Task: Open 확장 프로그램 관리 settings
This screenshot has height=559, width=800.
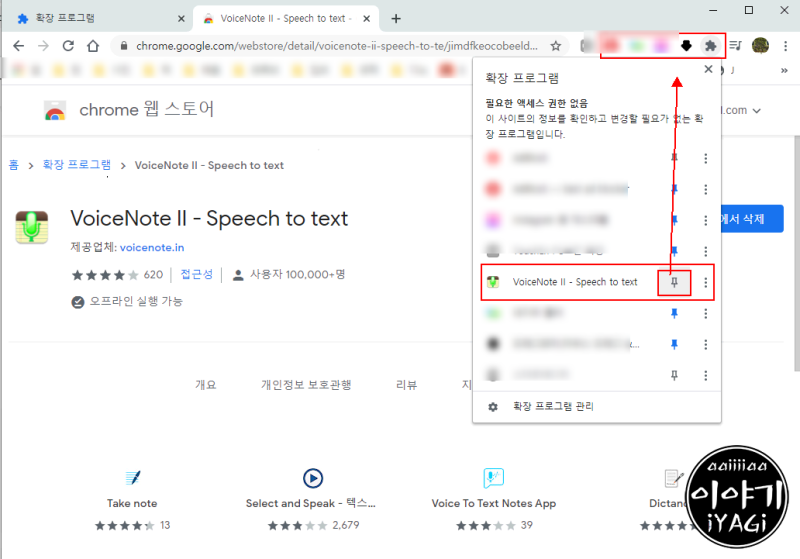Action: (x=553, y=406)
